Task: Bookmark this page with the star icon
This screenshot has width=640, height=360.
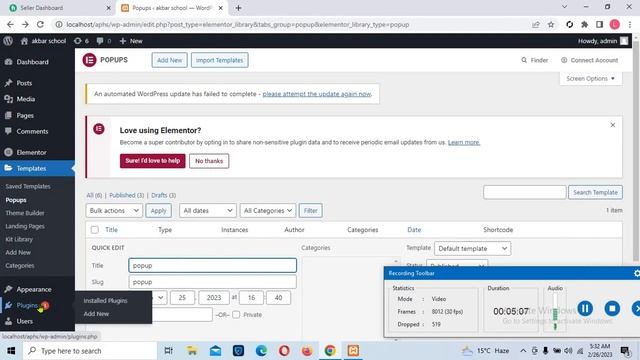Action: coord(551,24)
